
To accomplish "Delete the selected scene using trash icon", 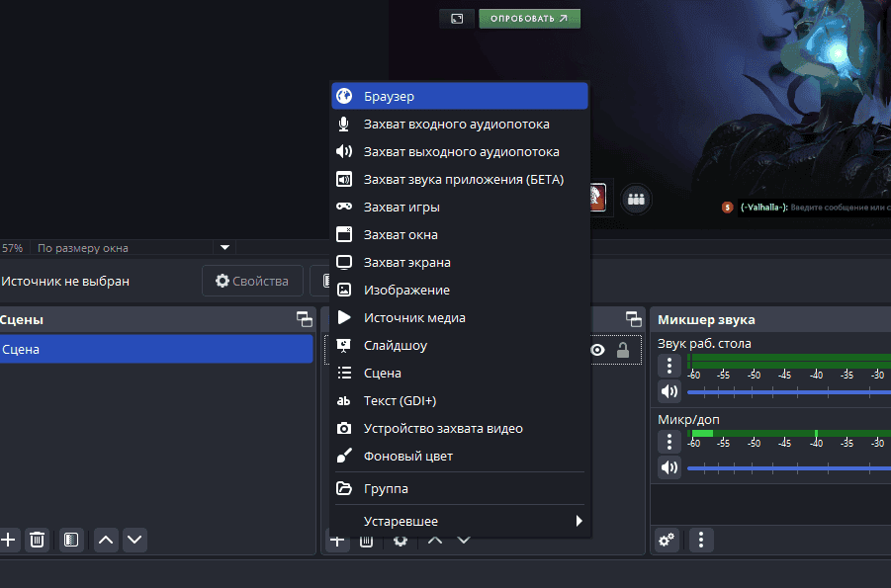I will 37,540.
